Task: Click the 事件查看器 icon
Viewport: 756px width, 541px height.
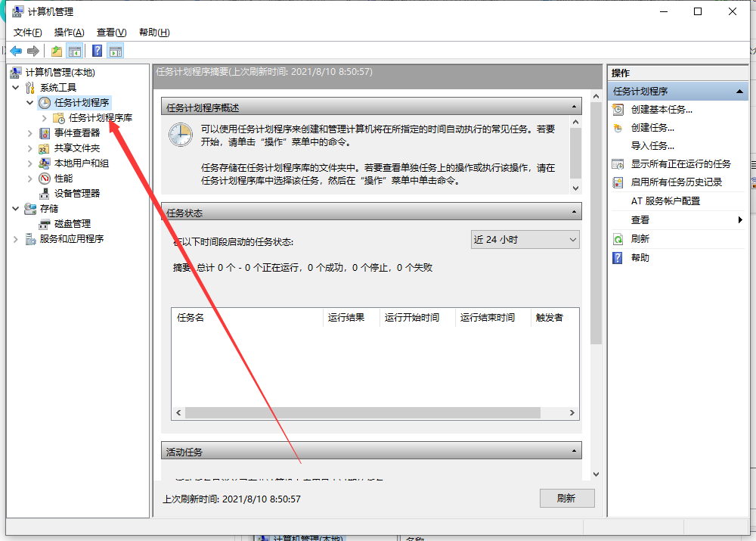Action: (45, 133)
